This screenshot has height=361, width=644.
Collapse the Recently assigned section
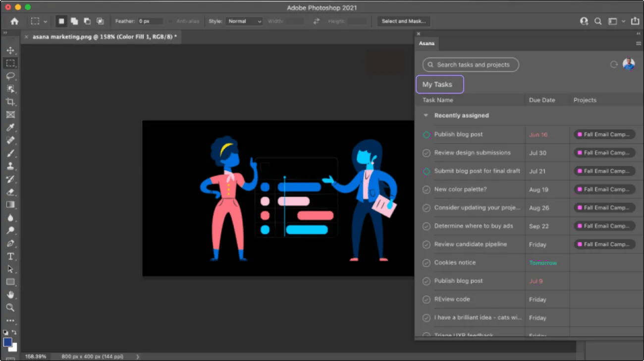pyautogui.click(x=426, y=115)
